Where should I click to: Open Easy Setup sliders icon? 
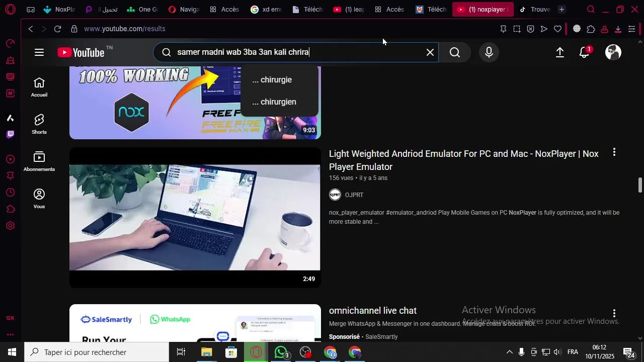pos(631,29)
